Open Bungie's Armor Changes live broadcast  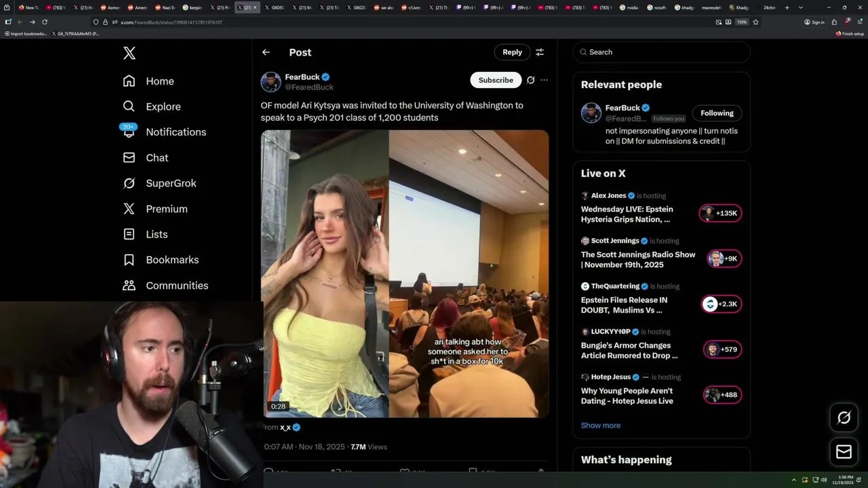point(629,350)
